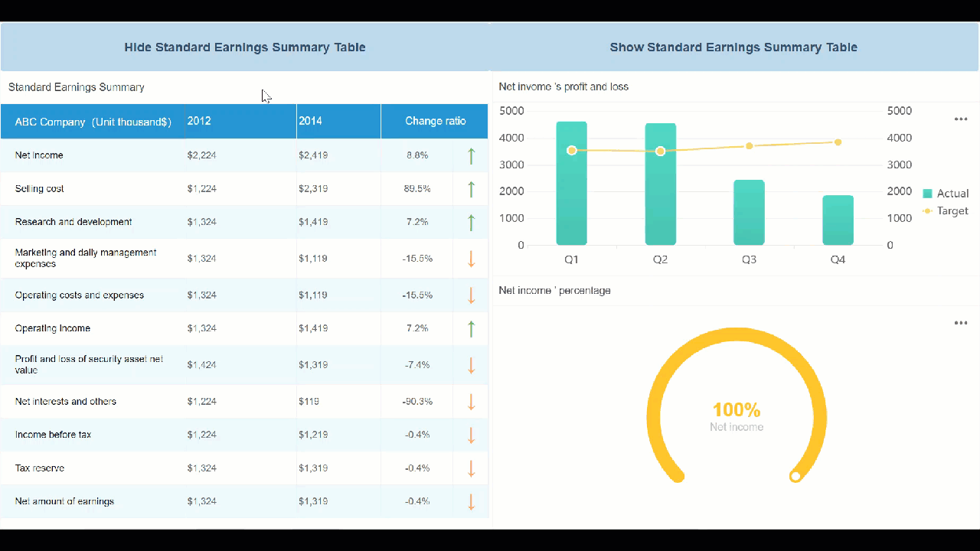This screenshot has height=551, width=980.
Task: Open the bar chart's three-dot menu
Action: pos(961,119)
